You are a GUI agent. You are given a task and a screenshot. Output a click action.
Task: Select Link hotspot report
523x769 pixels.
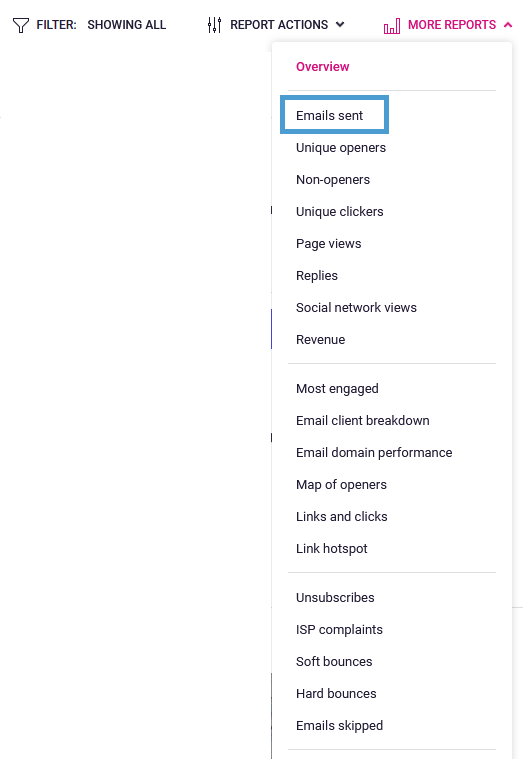[331, 548]
